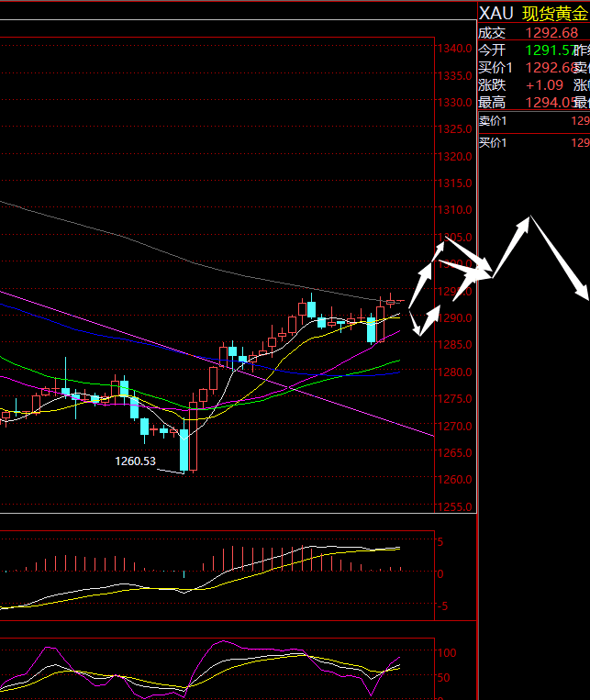
Task: Click the 1285.0 price axis label
Action: 455,345
